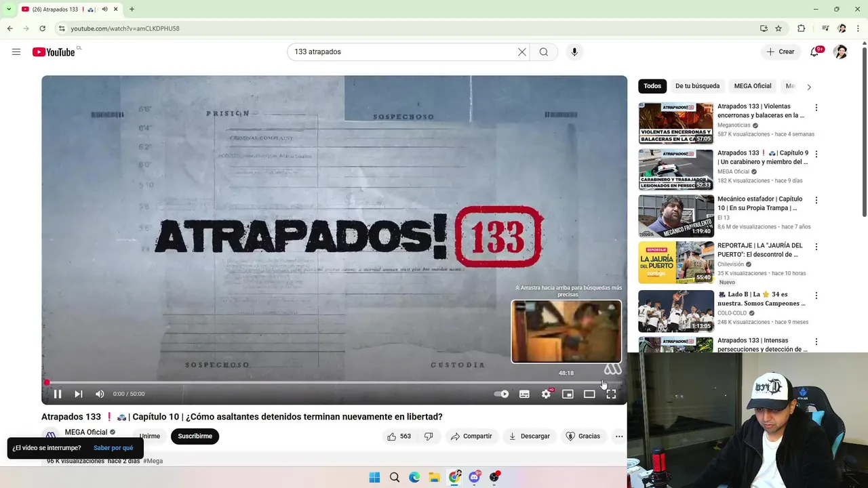Click the Compartir share button
The image size is (868, 488).
[471, 436]
